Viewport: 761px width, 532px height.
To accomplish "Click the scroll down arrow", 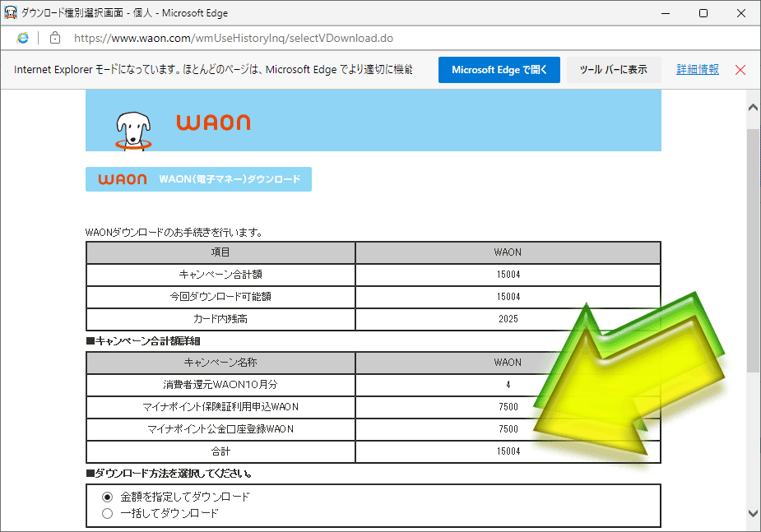I will pos(754,513).
